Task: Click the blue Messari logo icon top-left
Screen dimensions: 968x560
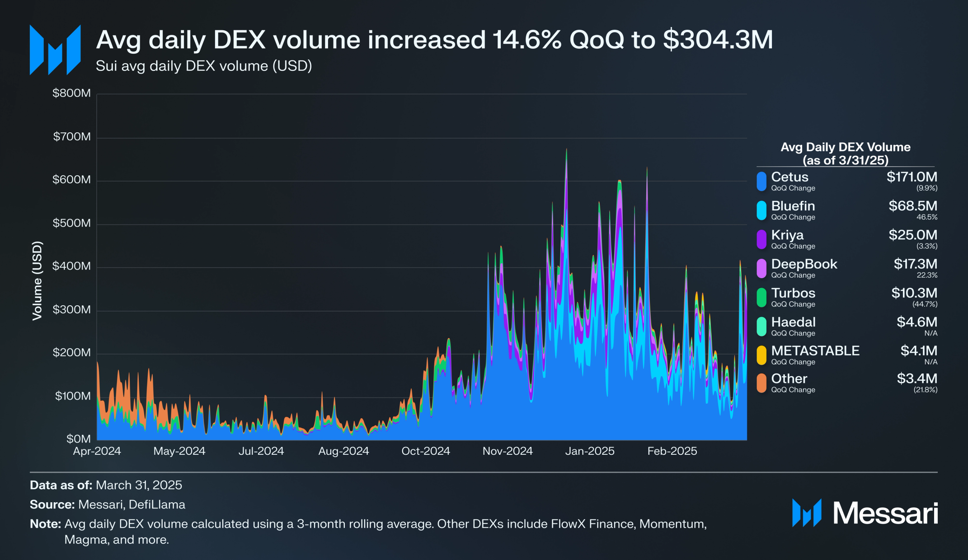Action: coord(55,50)
